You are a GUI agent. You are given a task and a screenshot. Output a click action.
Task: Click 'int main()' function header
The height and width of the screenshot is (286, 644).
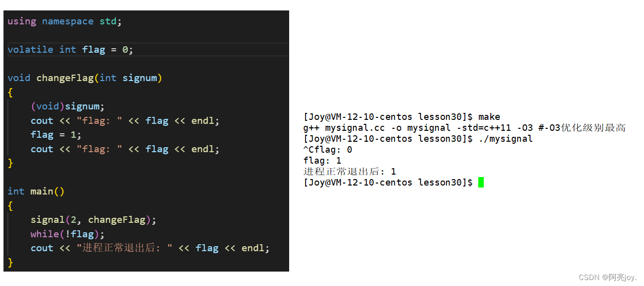coord(36,191)
